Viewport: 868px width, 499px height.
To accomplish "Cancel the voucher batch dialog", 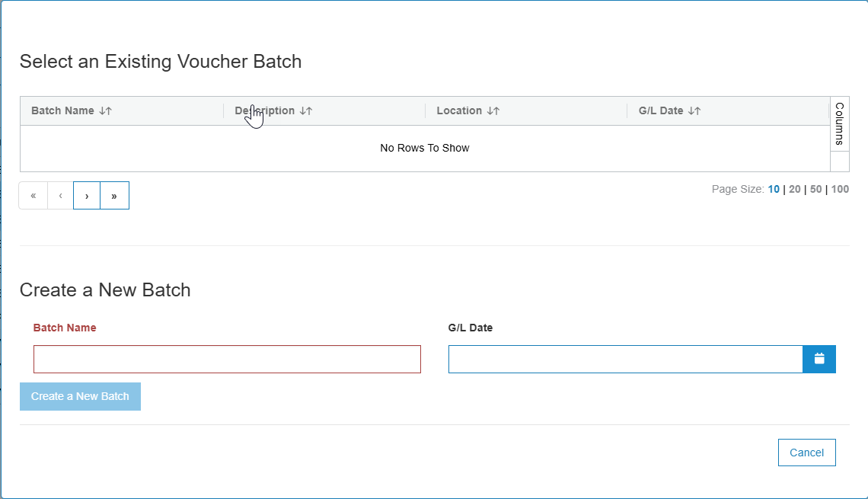I will [806, 453].
